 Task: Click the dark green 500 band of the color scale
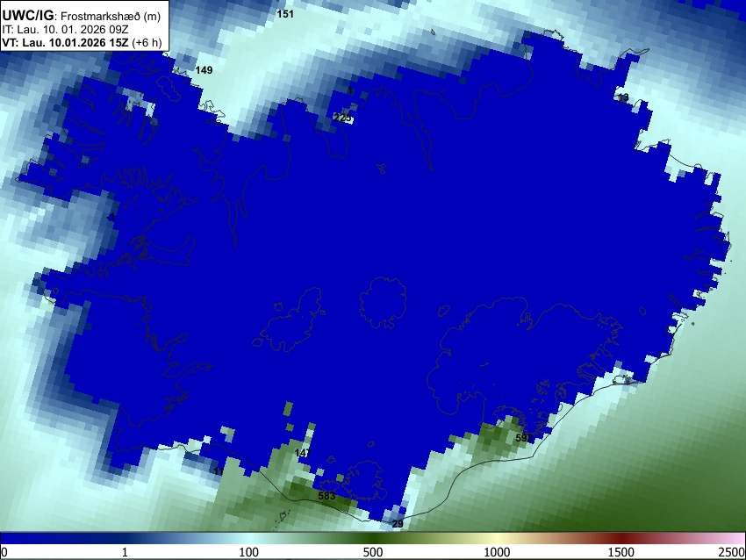tap(372, 538)
